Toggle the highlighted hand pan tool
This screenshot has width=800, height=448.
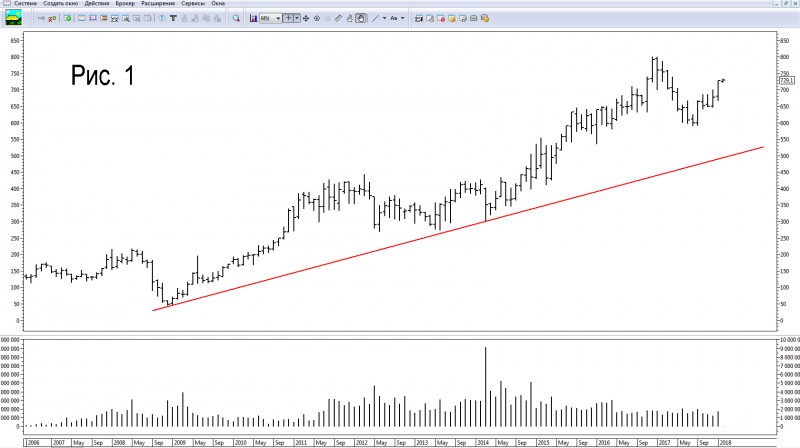[x=361, y=18]
